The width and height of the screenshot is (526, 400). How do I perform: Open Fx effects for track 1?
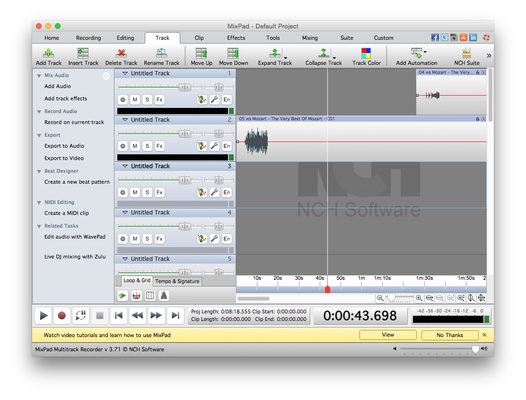coord(159,100)
